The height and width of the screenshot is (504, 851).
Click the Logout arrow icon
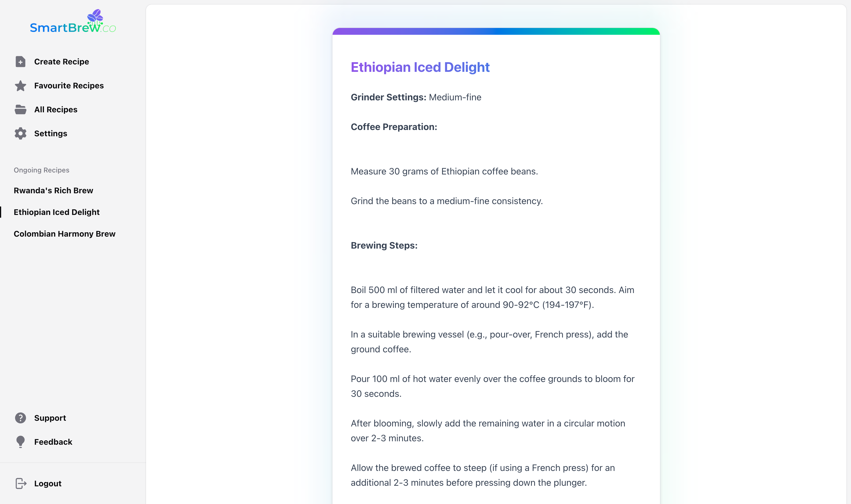point(20,483)
